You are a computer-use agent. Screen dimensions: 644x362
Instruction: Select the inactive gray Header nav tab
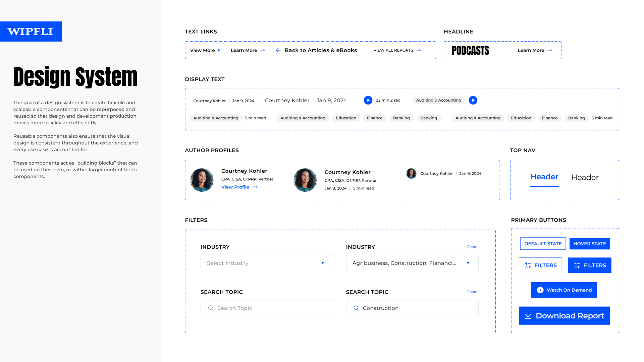coord(585,177)
